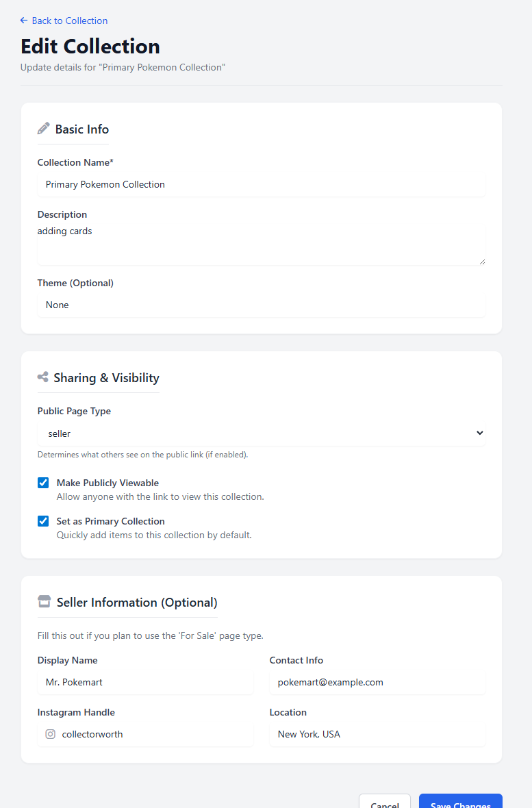Viewport: 532px width, 808px height.
Task: Click the storefront icon beside Seller Information
Action: click(45, 601)
